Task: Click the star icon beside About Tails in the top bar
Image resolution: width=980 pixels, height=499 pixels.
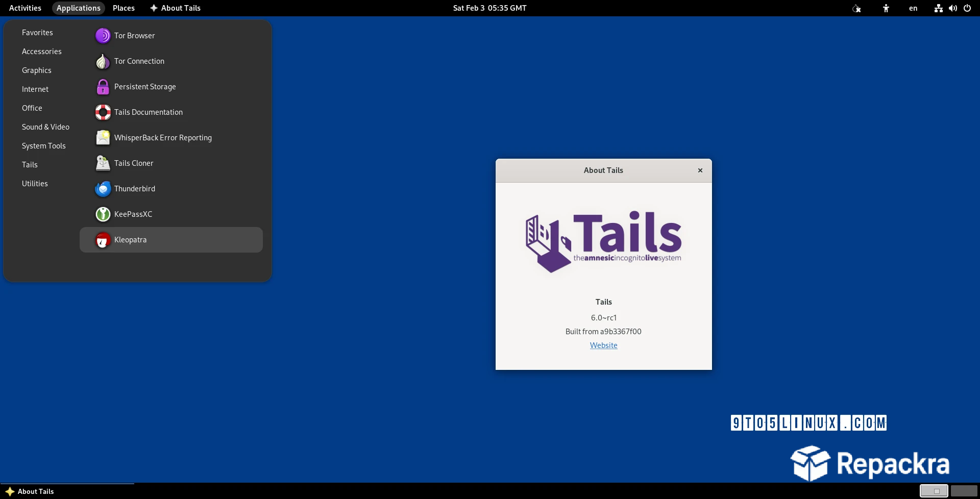Action: click(x=154, y=8)
